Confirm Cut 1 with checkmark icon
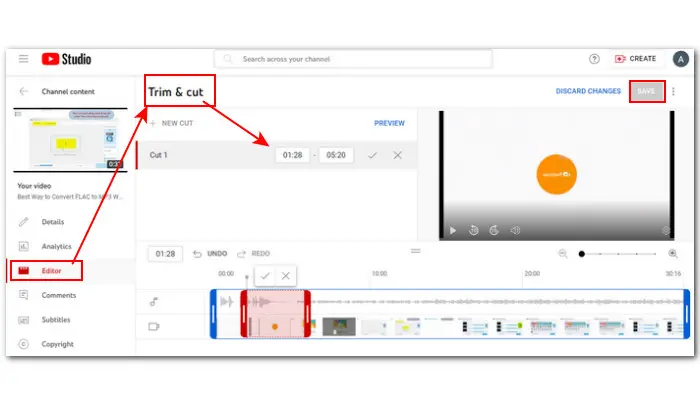 coord(372,155)
